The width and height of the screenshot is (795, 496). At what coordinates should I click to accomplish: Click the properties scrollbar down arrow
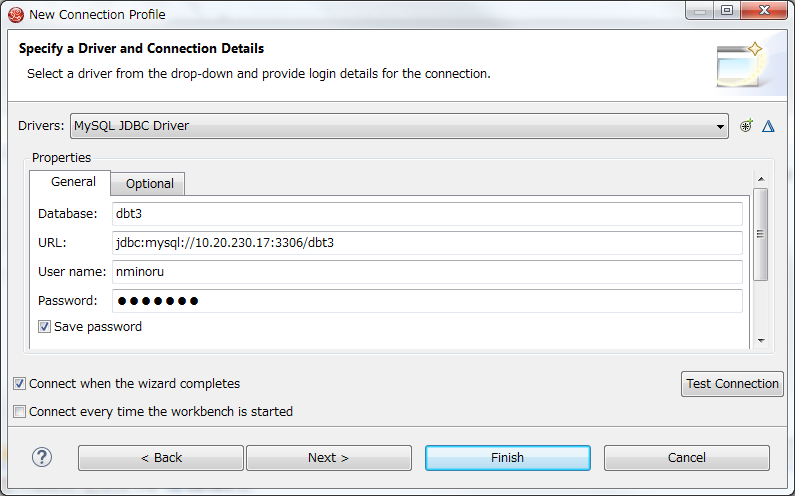(x=761, y=341)
